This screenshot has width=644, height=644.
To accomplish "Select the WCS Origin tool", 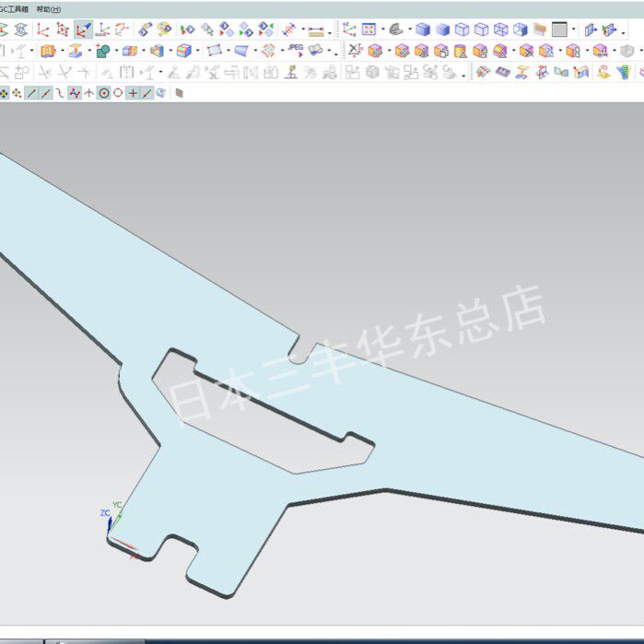I will 42,29.
